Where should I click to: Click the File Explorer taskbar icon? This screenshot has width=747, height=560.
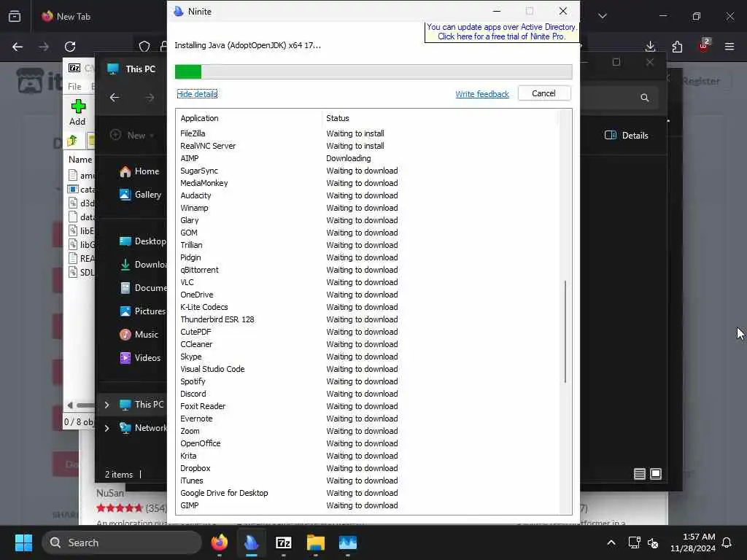pyautogui.click(x=315, y=542)
